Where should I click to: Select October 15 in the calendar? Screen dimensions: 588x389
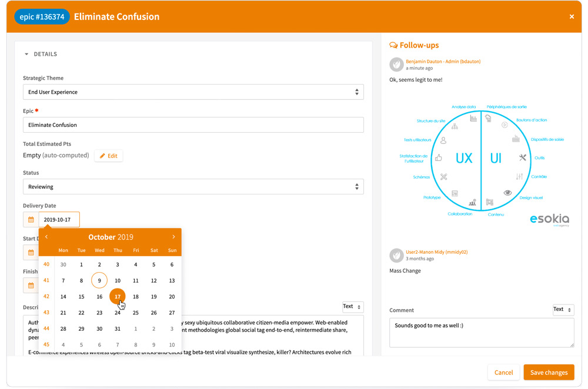click(x=81, y=296)
